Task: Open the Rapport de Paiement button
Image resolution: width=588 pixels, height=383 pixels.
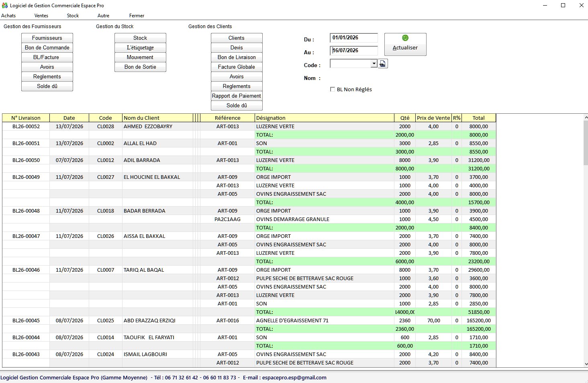Action: pyautogui.click(x=237, y=96)
